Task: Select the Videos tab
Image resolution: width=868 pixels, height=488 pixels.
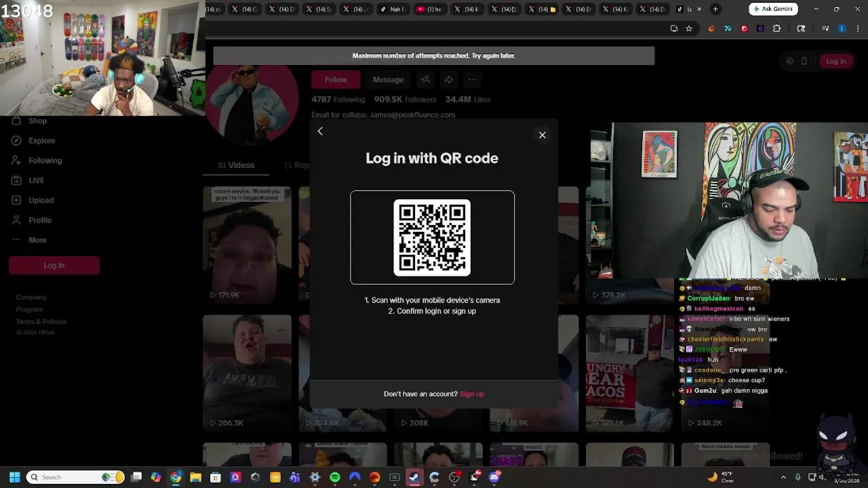Action: pos(237,165)
